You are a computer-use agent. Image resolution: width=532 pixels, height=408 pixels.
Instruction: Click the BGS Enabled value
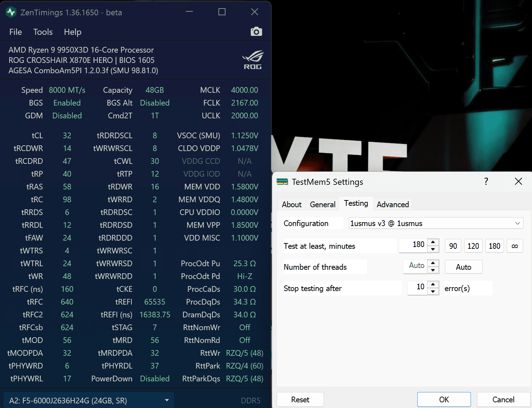coord(67,103)
